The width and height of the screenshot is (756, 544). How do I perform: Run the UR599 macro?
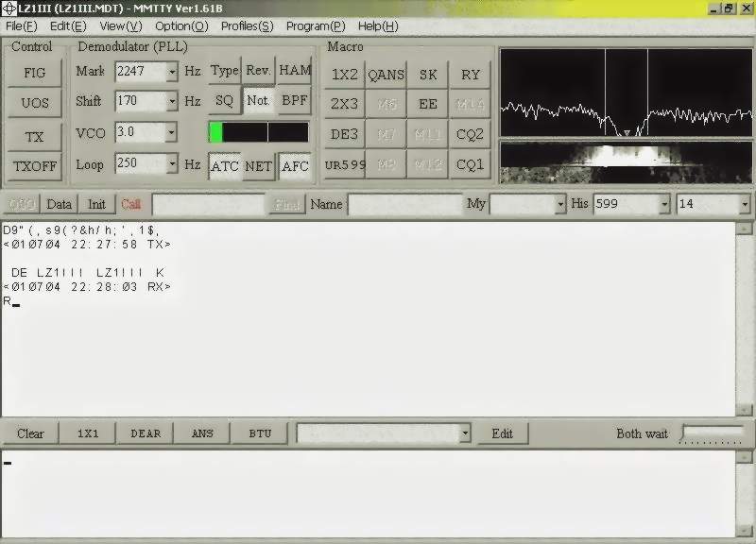(344, 164)
